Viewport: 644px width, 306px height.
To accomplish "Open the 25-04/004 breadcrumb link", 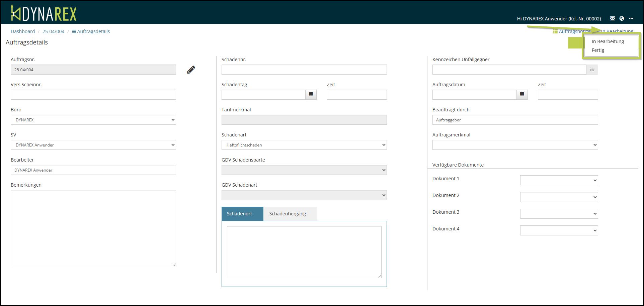I will coord(53,31).
